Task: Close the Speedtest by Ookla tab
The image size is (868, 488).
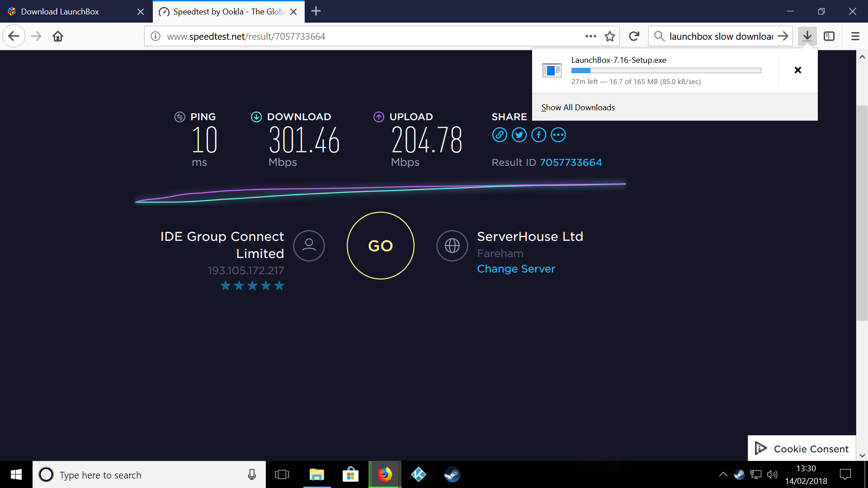Action: pos(293,12)
